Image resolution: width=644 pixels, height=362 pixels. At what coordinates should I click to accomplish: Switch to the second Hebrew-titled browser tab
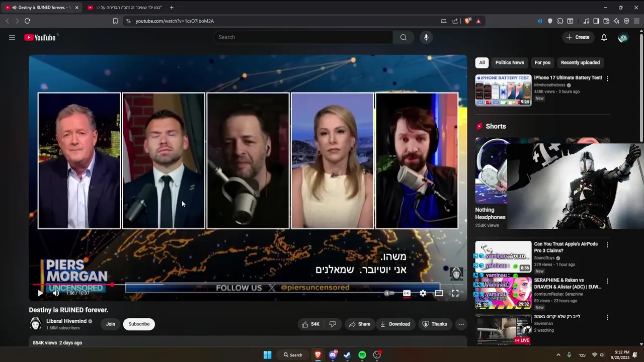125,8
